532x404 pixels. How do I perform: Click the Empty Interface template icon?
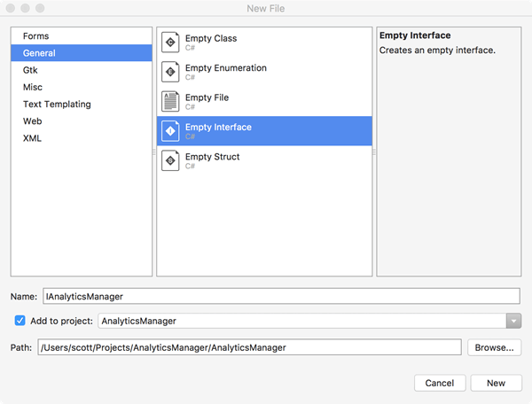tap(170, 131)
